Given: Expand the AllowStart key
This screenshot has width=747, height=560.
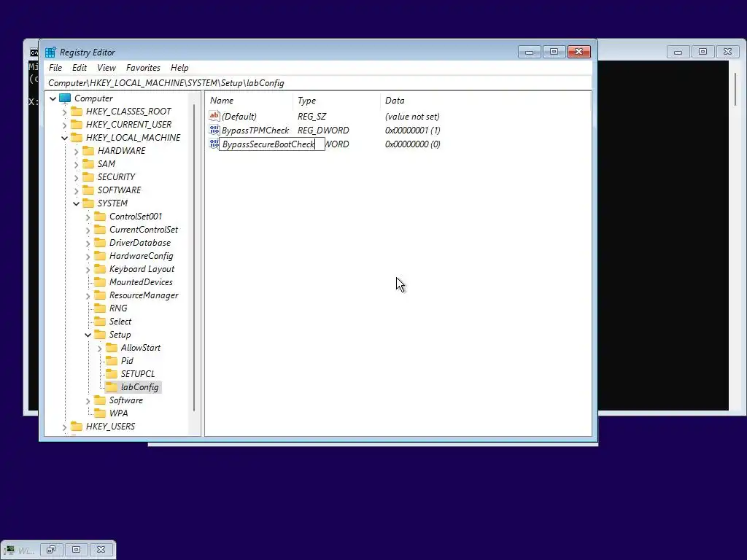Looking at the screenshot, I should tap(99, 349).
